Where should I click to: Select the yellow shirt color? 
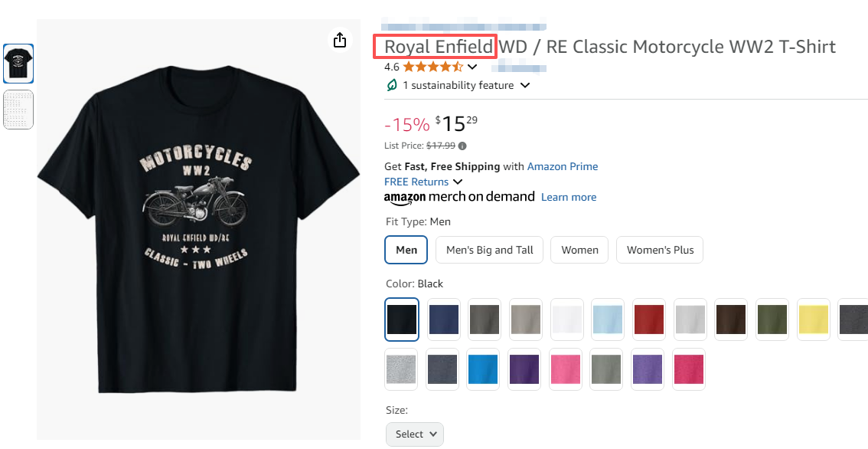tap(814, 319)
